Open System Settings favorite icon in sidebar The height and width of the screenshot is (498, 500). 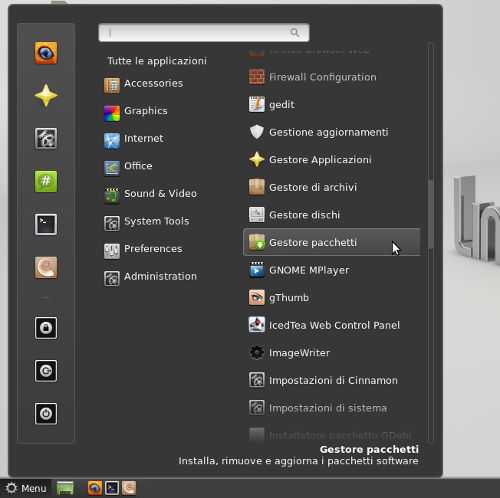click(46, 138)
